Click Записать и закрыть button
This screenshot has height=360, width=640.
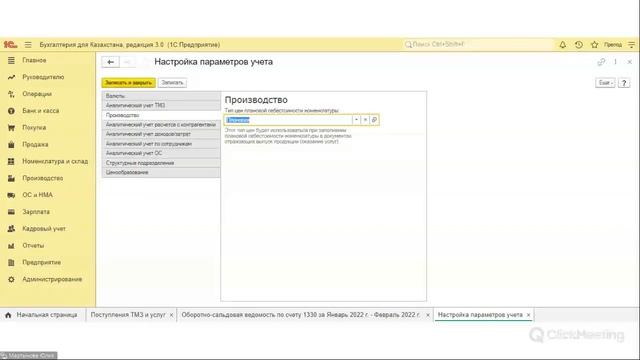coord(128,83)
